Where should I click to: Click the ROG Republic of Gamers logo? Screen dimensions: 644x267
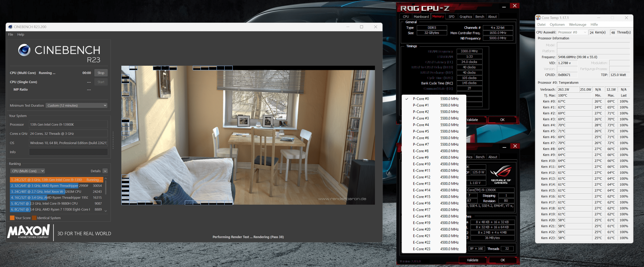[501, 174]
